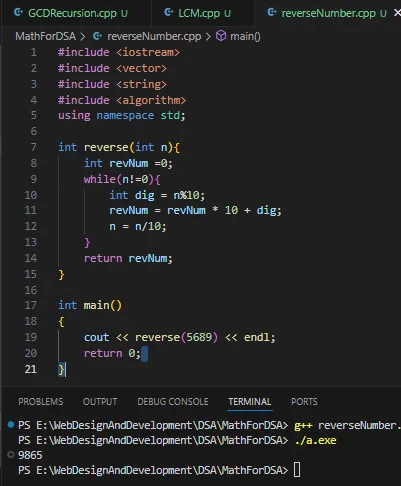Click line number 7 in the gutter

point(33,147)
